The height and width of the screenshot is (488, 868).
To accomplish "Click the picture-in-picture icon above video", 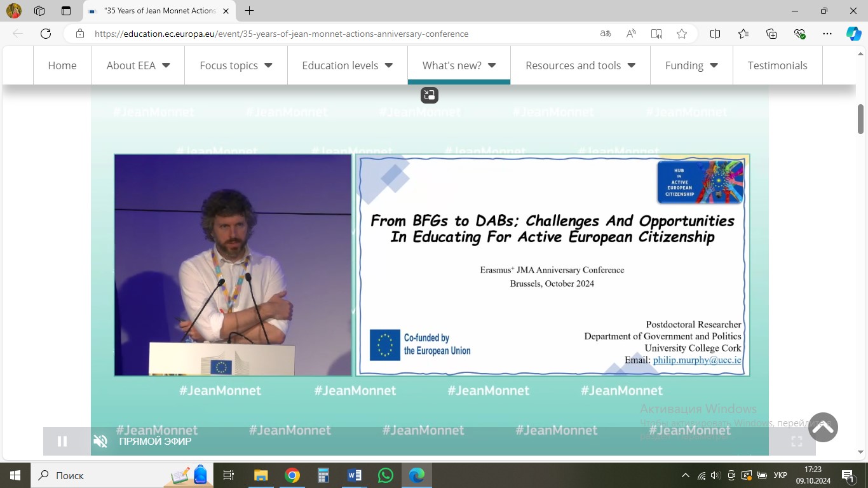I will [429, 95].
